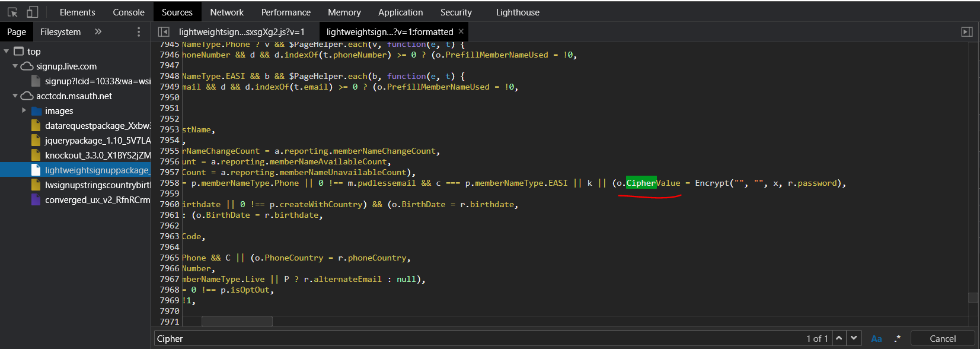Click the inspect element picker icon
980x349 pixels.
(x=12, y=12)
